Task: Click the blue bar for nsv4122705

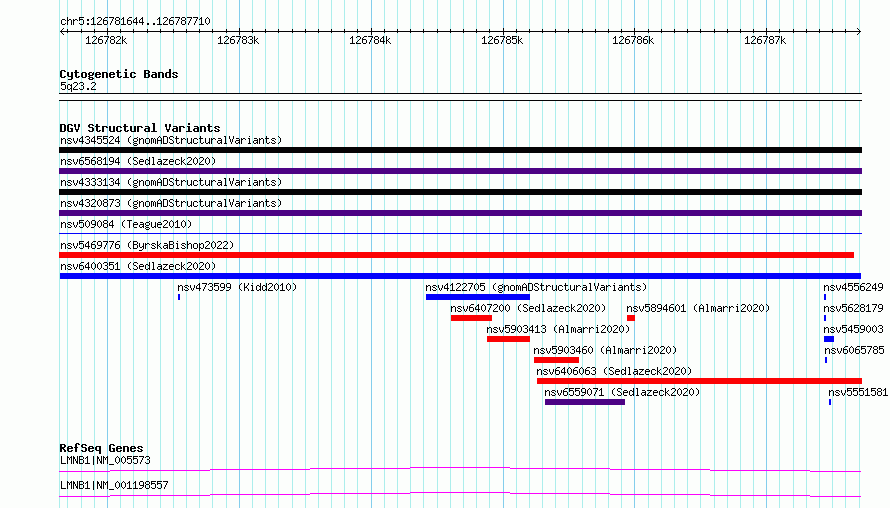Action: 478,297
